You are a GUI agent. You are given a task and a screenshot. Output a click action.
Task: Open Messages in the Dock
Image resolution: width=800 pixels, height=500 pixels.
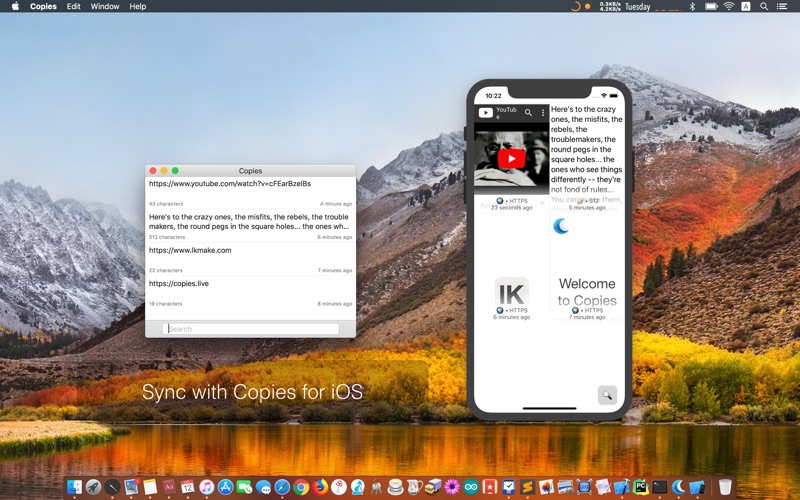[x=263, y=487]
